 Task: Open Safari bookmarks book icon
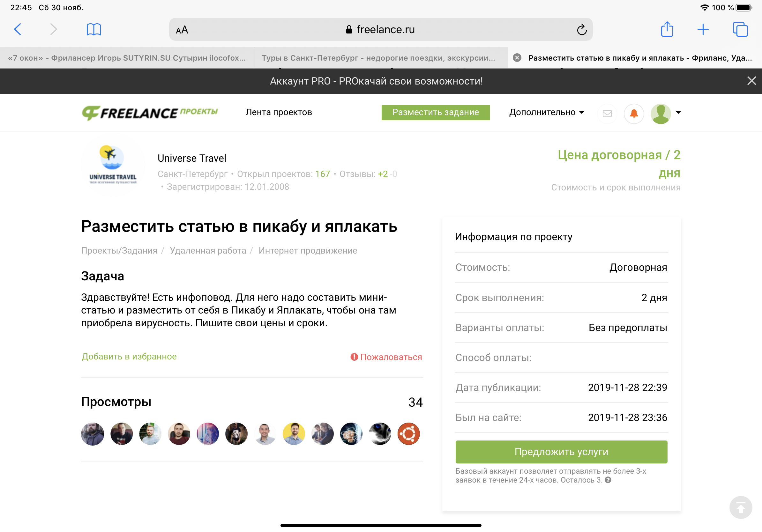(93, 30)
